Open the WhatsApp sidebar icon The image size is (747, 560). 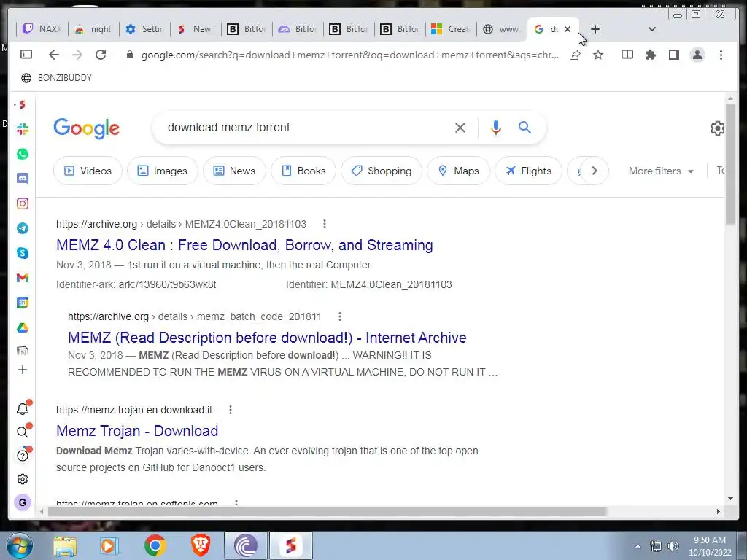pyautogui.click(x=23, y=154)
